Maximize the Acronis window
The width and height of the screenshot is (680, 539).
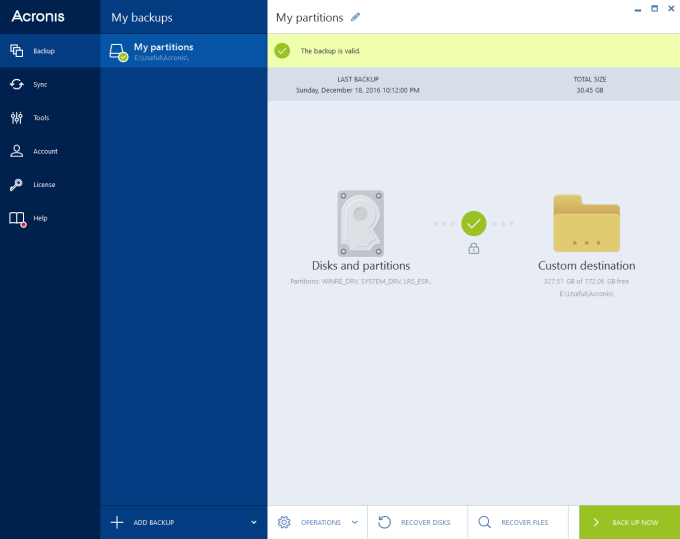coord(654,8)
